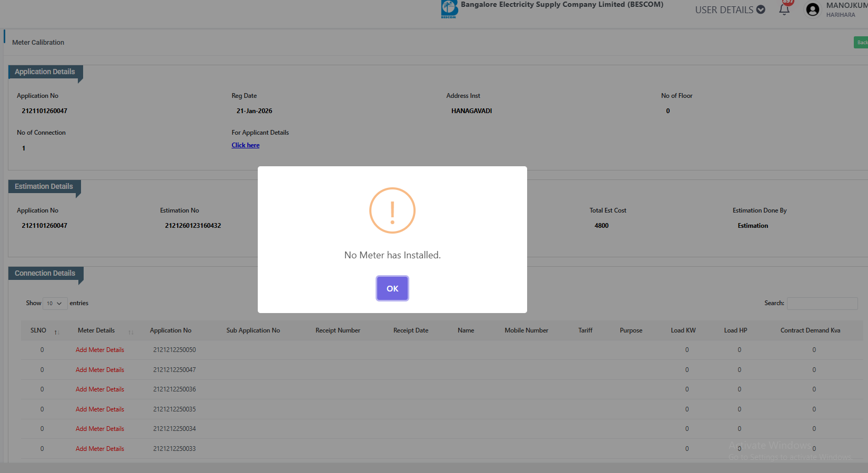Add Meter Details for application 2121212250033
Image resolution: width=868 pixels, height=473 pixels.
100,449
